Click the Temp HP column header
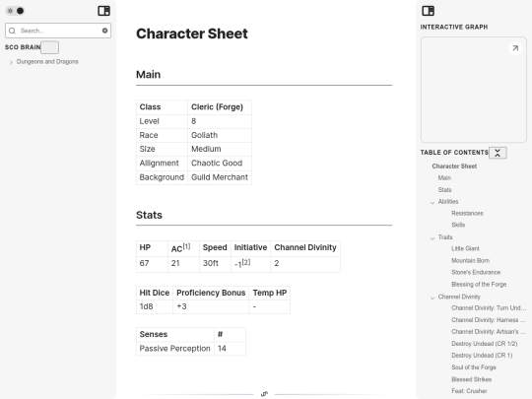The image size is (532, 399). pyautogui.click(x=270, y=293)
